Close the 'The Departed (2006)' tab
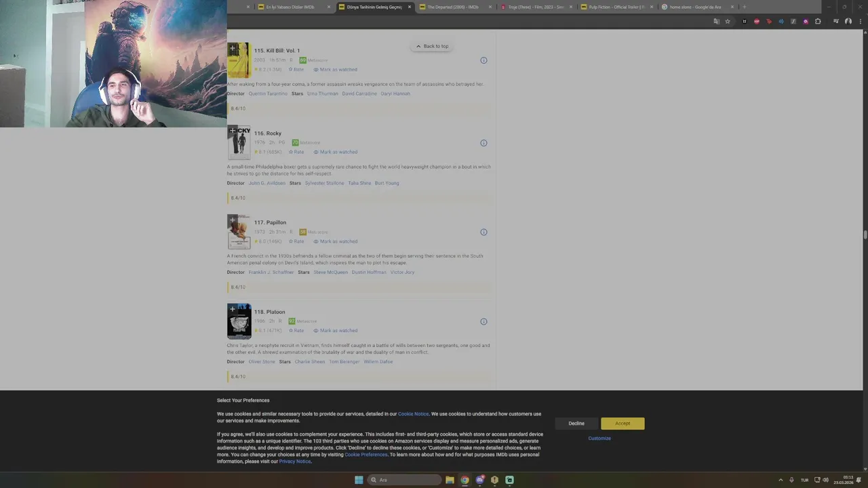 tap(490, 7)
